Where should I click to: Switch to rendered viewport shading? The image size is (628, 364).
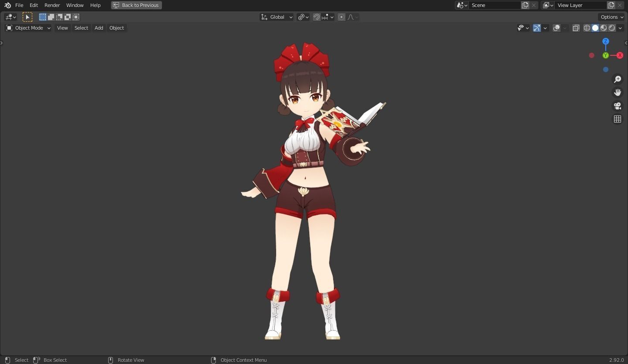[612, 28]
